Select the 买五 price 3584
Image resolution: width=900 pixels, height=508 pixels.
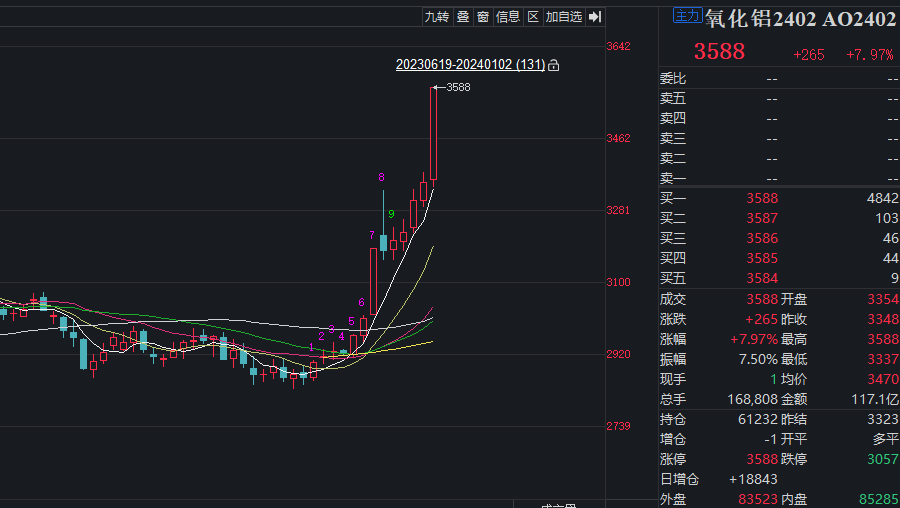tap(762, 278)
